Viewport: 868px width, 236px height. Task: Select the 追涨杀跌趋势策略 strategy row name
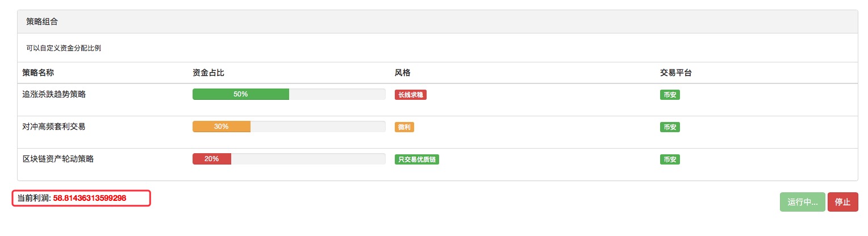coord(54,94)
